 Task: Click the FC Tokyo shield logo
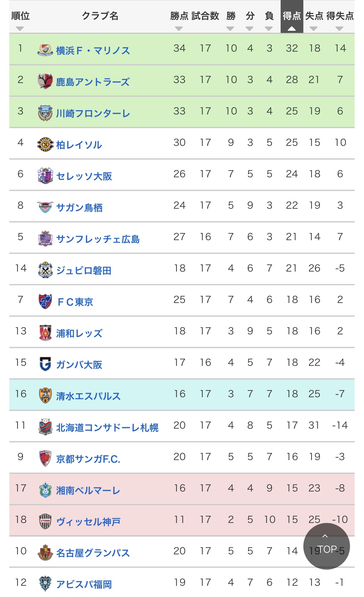(x=45, y=301)
